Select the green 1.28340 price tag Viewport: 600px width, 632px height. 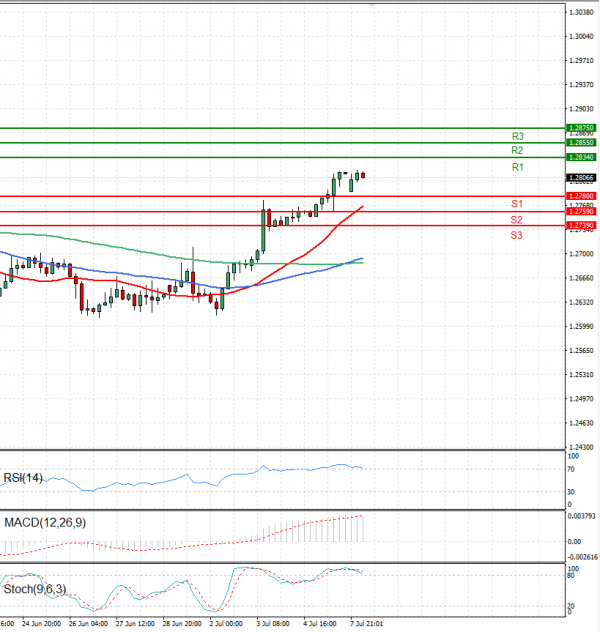click(581, 157)
